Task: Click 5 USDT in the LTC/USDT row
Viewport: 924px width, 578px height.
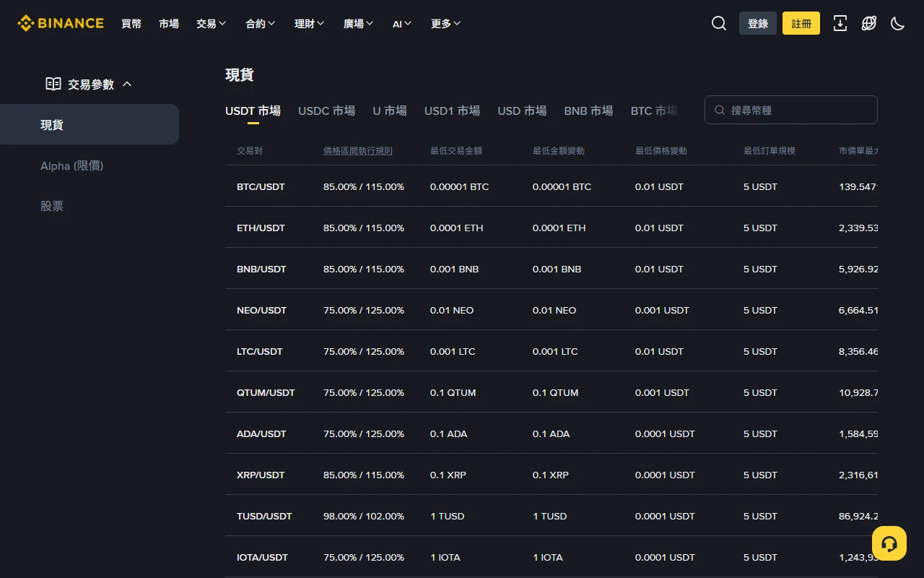Action: [760, 351]
